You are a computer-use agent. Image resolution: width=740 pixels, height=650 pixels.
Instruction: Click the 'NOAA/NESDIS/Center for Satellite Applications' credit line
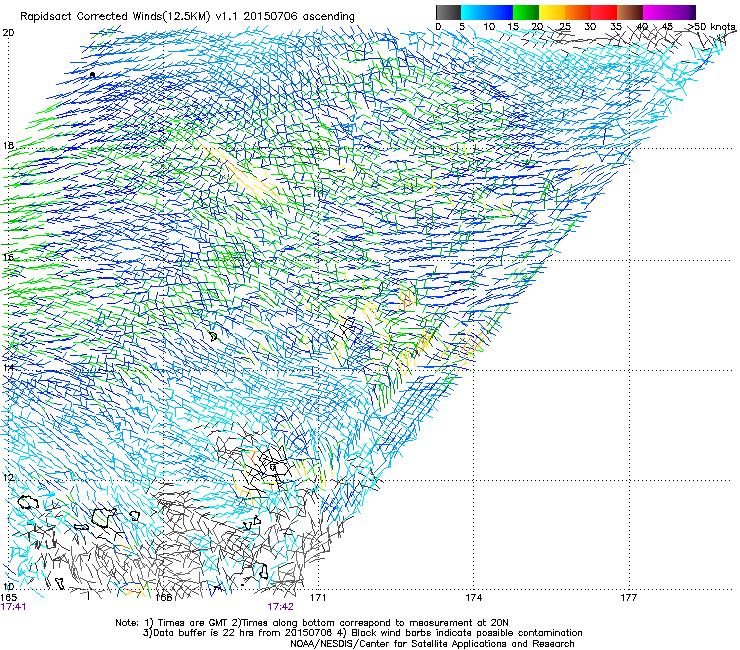coord(432,644)
